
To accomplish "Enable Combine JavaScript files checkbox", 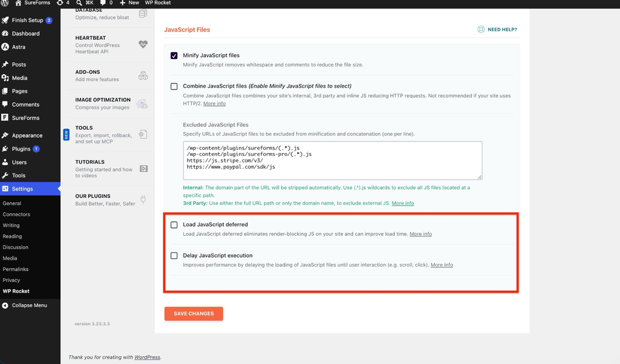I will (174, 86).
